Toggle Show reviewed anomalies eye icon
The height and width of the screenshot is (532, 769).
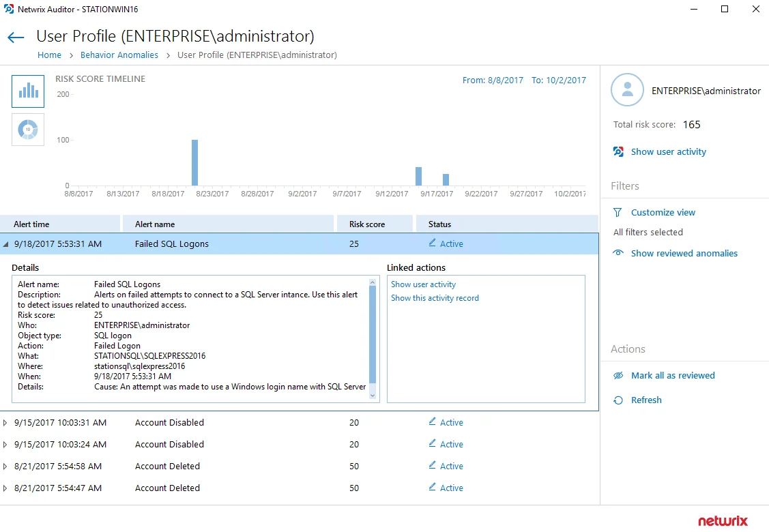coord(618,253)
